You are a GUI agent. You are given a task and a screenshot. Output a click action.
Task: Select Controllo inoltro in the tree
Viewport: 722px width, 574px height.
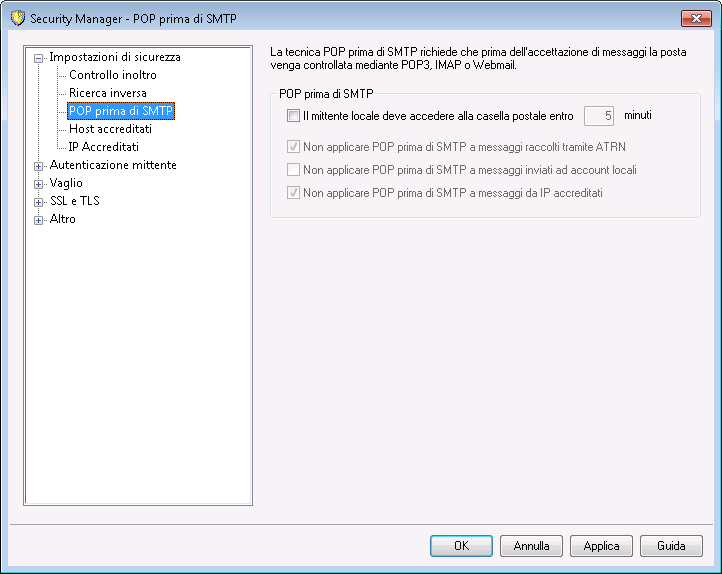point(113,75)
